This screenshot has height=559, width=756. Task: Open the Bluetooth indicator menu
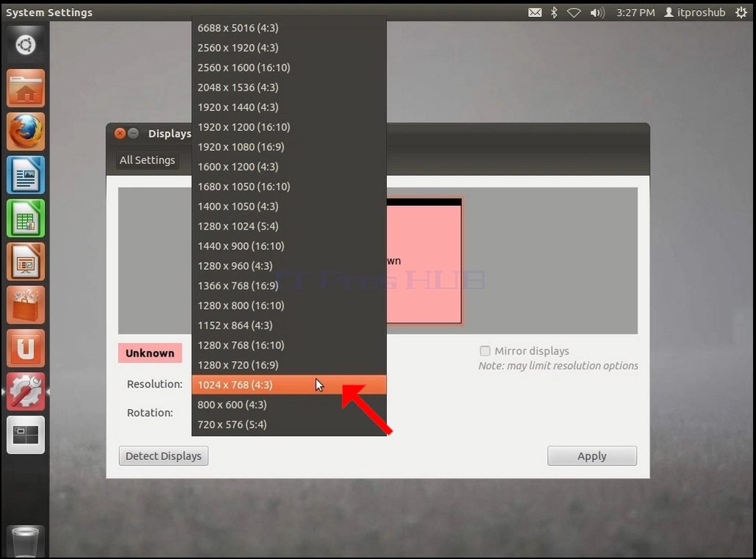tap(554, 13)
